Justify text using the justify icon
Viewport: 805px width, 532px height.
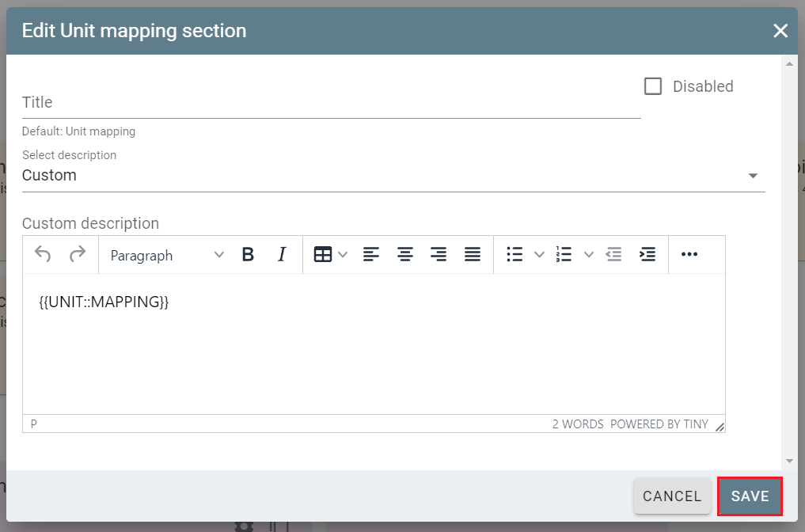[x=473, y=254]
